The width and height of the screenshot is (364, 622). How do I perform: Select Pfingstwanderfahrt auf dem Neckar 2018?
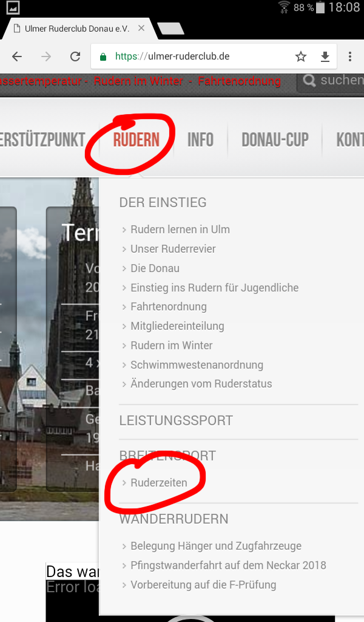229,566
